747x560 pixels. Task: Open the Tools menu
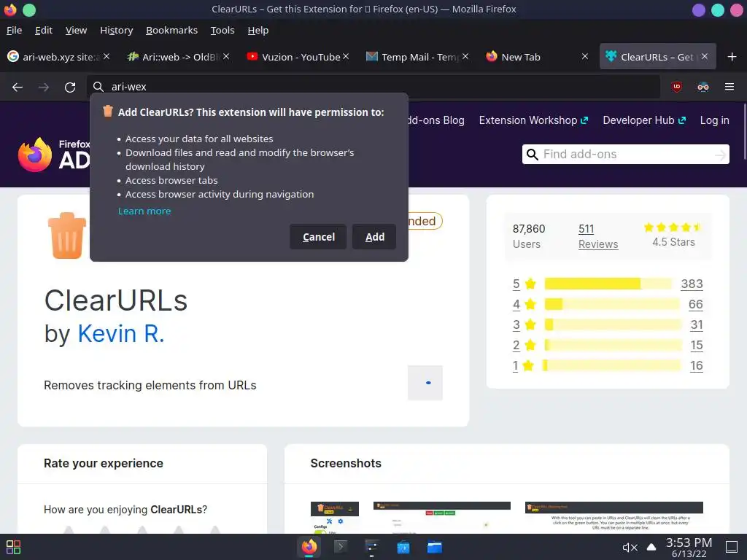[222, 30]
